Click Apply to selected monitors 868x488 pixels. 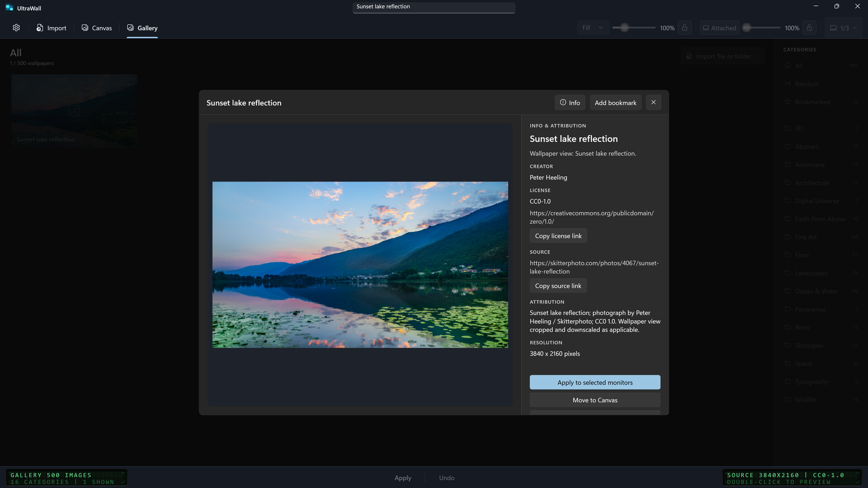coord(595,382)
